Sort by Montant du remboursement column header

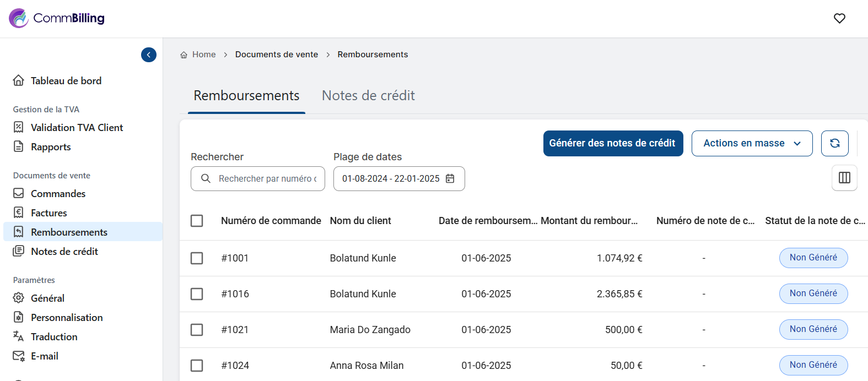coord(589,221)
